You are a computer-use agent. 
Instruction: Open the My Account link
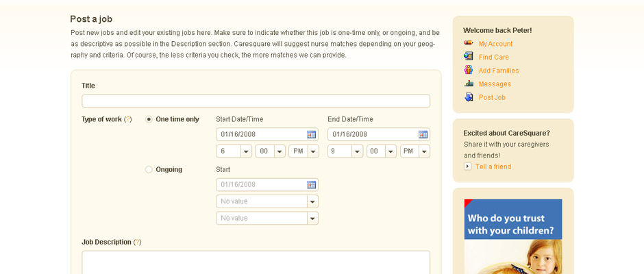tap(495, 44)
